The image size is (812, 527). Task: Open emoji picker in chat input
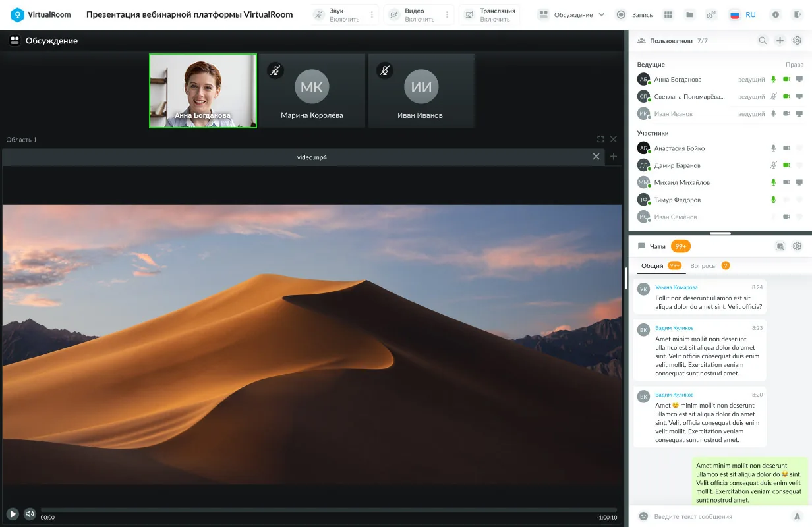pos(644,516)
